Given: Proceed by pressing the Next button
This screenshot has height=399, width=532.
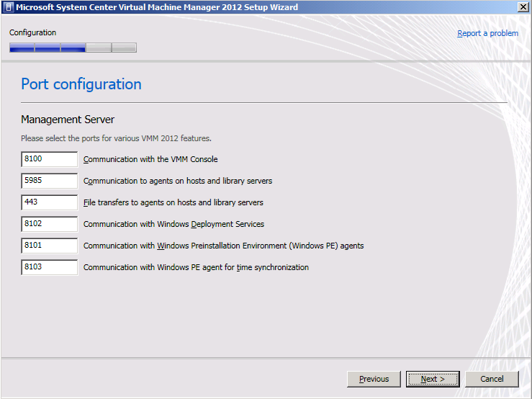Looking at the screenshot, I should 433,379.
